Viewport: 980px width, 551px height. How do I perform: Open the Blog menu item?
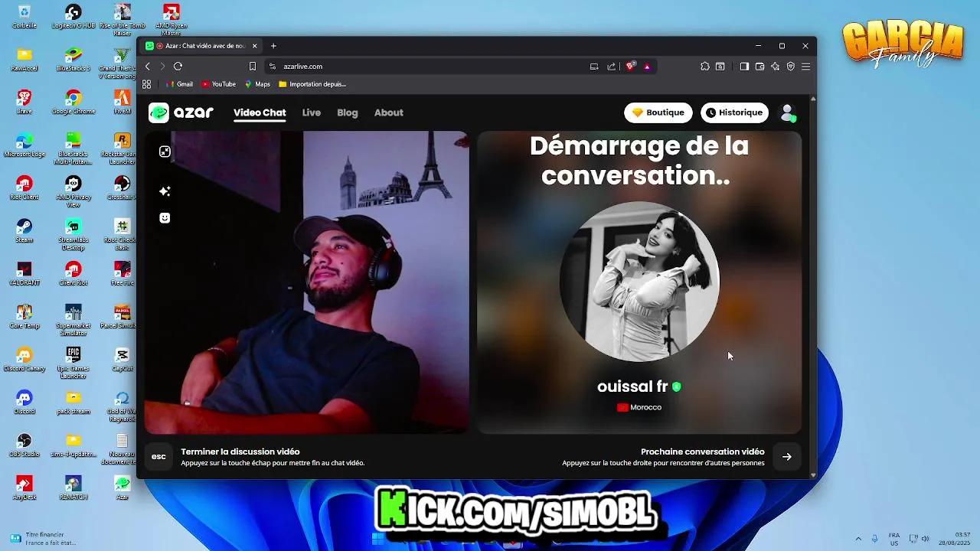(348, 112)
